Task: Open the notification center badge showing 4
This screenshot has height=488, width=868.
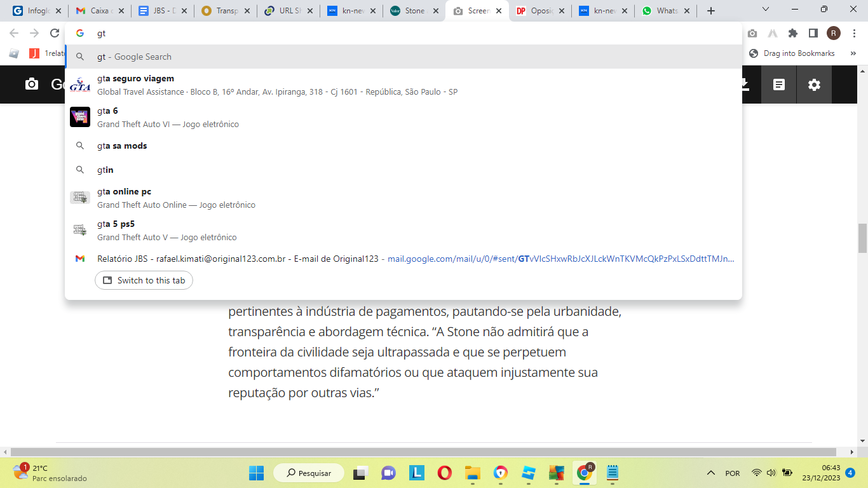Action: tap(850, 473)
